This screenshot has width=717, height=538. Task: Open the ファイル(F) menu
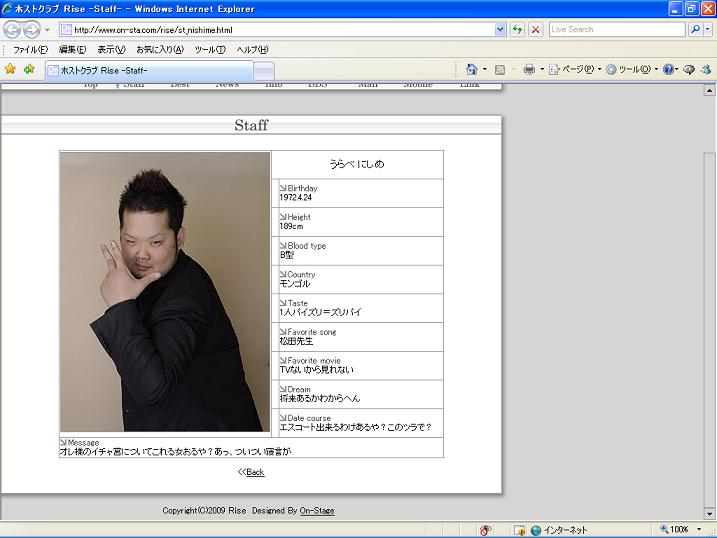tap(30, 49)
